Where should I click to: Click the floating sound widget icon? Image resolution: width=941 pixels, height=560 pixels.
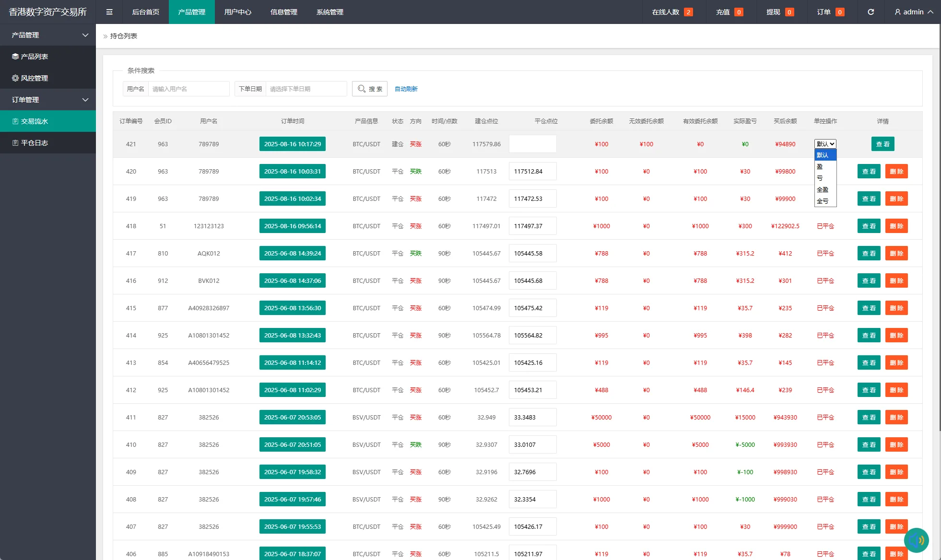(x=916, y=540)
